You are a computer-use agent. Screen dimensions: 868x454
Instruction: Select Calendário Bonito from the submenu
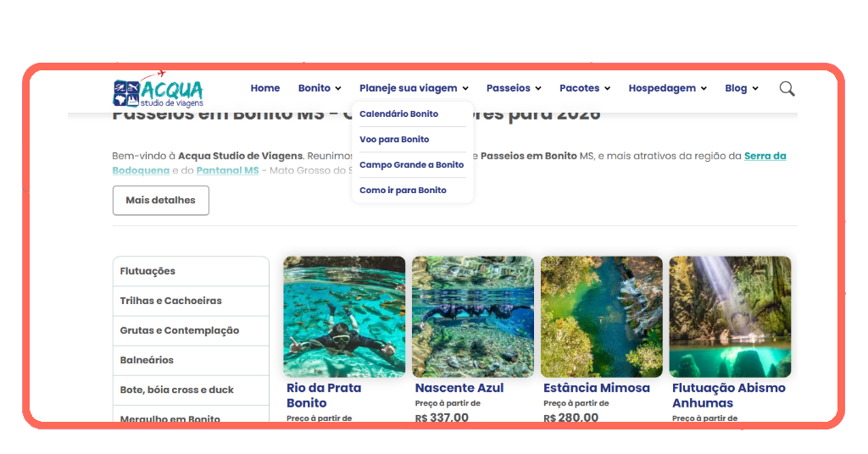pos(398,113)
